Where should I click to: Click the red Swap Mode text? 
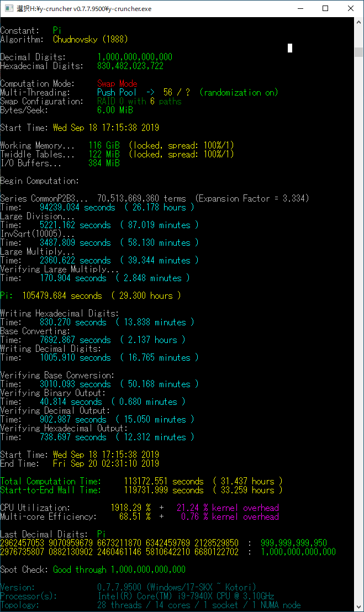(x=117, y=84)
